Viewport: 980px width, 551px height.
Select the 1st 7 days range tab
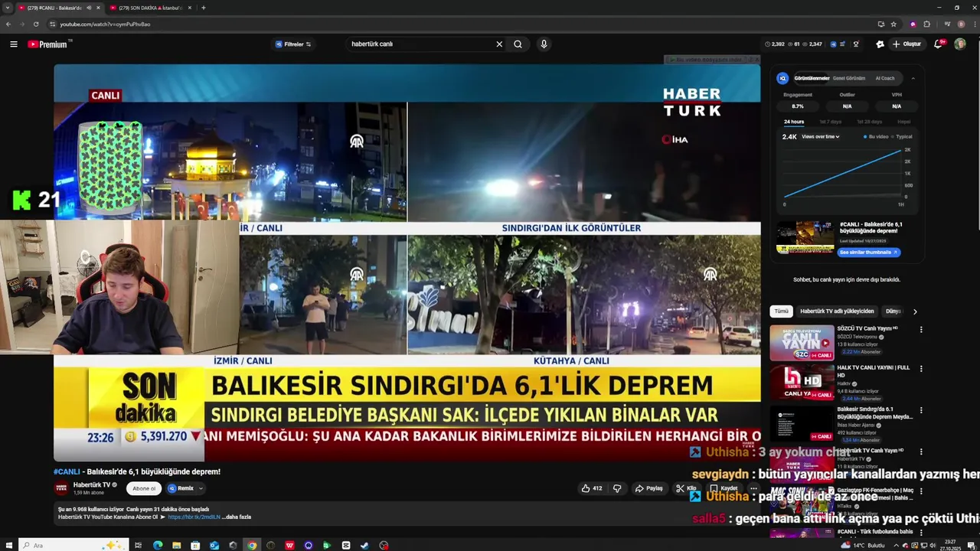tap(830, 122)
